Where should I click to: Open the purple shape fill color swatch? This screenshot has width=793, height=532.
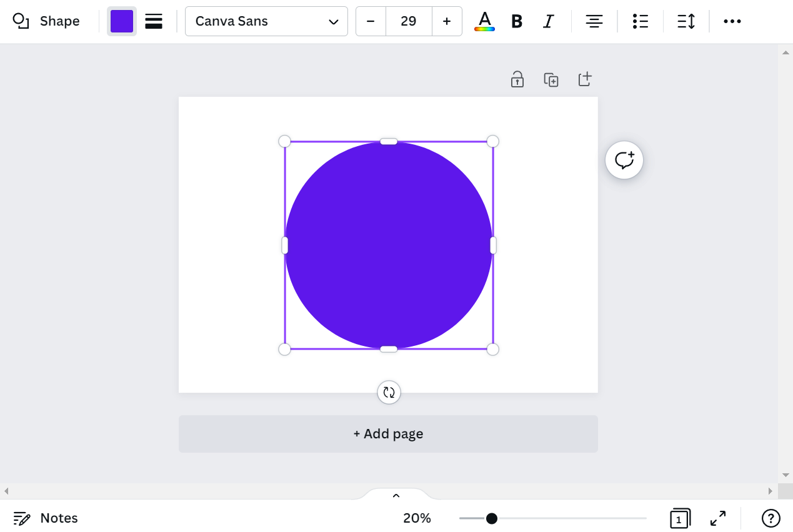click(x=122, y=21)
